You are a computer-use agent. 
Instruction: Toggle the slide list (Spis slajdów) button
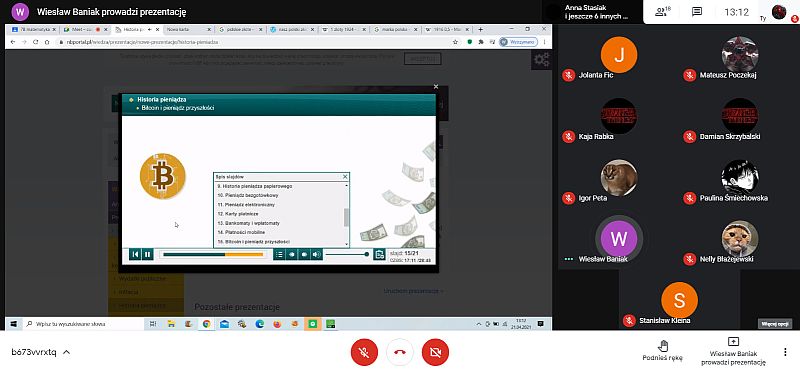[279, 254]
